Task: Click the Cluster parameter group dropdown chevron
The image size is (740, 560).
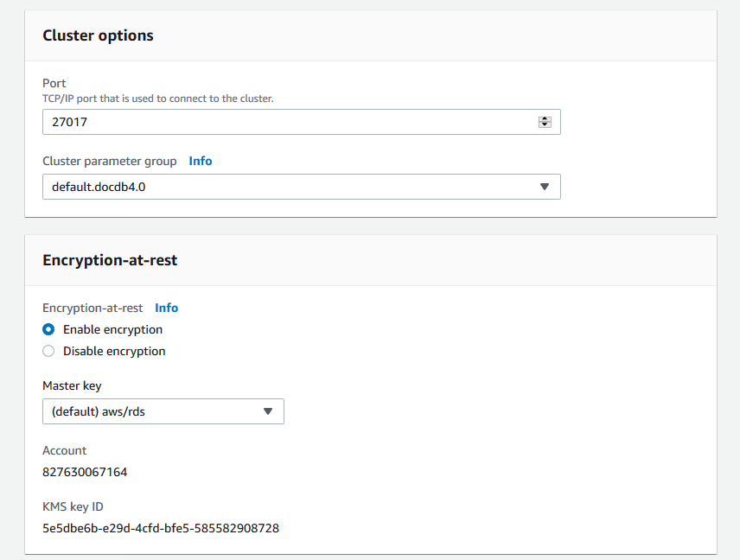Action: point(545,187)
